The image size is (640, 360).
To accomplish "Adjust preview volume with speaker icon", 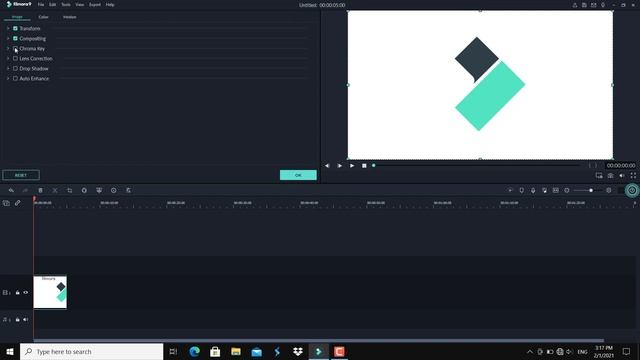I will point(622,176).
